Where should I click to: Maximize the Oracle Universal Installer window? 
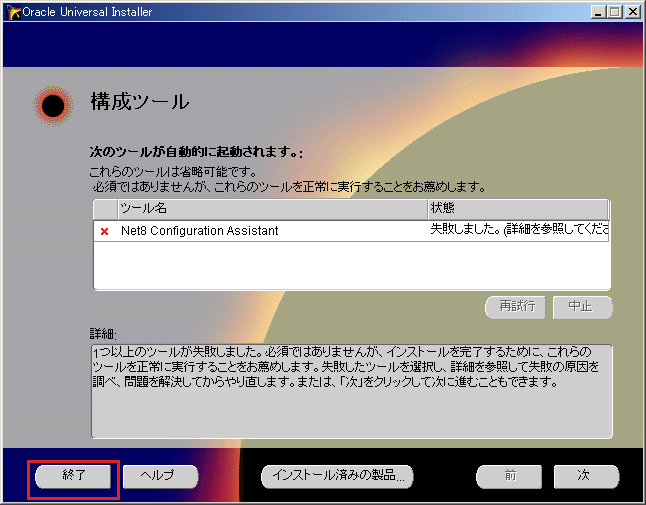pyautogui.click(x=614, y=12)
